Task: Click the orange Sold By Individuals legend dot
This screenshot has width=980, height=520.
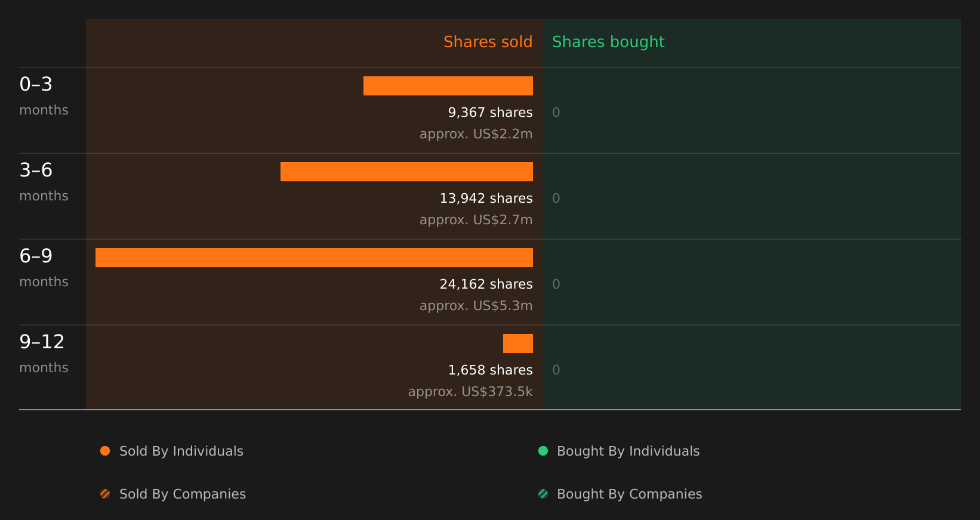Action: tap(105, 451)
